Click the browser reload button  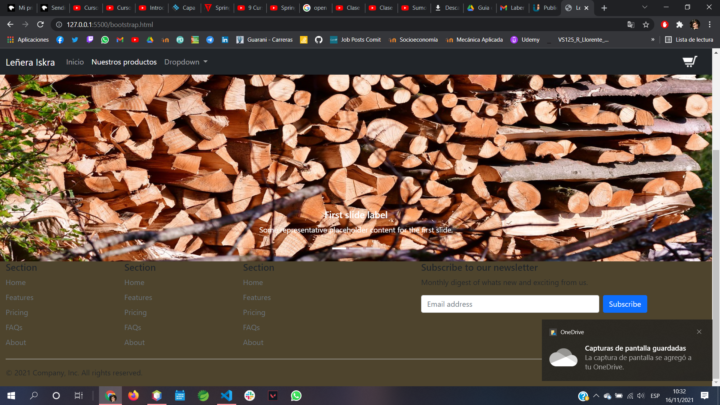pyautogui.click(x=40, y=24)
